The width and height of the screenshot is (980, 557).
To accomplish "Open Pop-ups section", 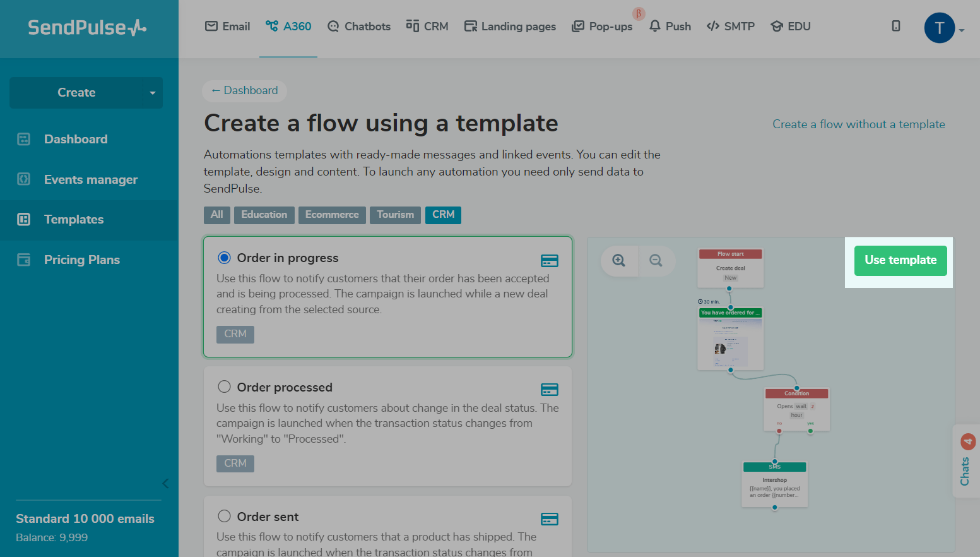I will point(602,26).
